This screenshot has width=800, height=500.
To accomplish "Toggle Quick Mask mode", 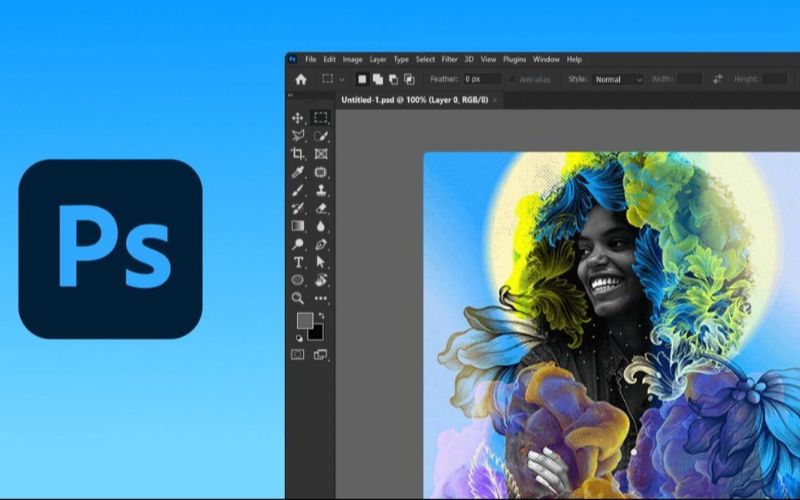I will coord(297,354).
